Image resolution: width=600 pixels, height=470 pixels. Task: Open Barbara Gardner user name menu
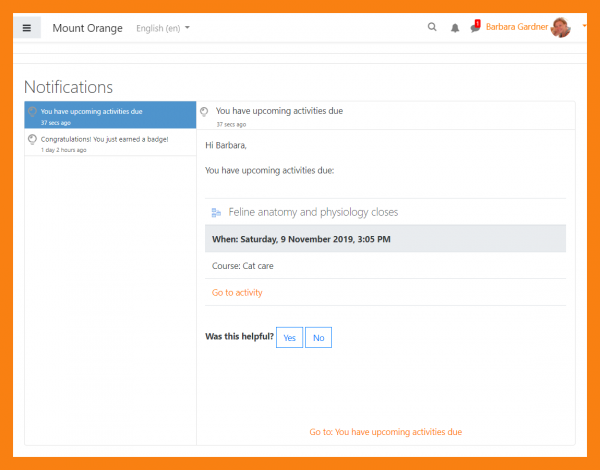pyautogui.click(x=516, y=28)
